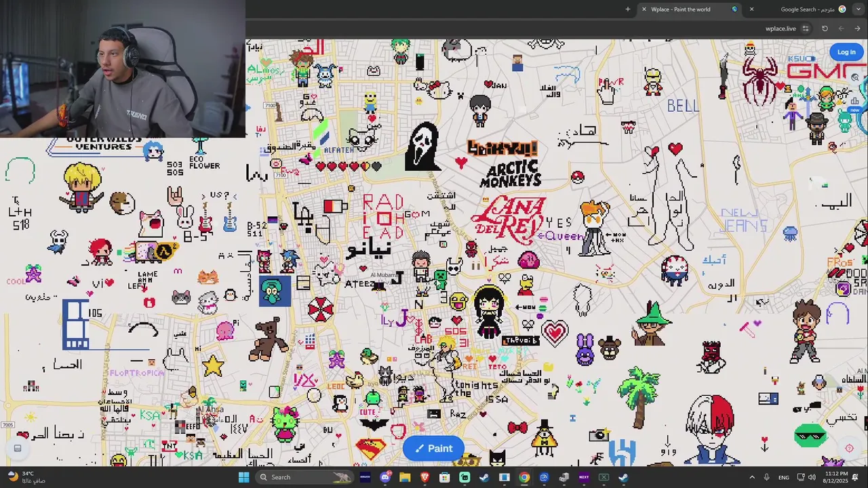This screenshot has height=488, width=868.
Task: Reload the wplace.live page
Action: tap(825, 28)
